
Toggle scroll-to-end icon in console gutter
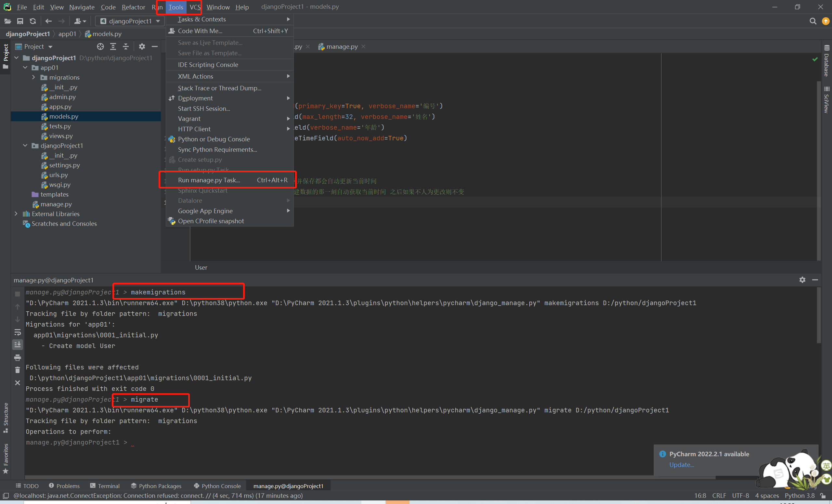coord(18,345)
